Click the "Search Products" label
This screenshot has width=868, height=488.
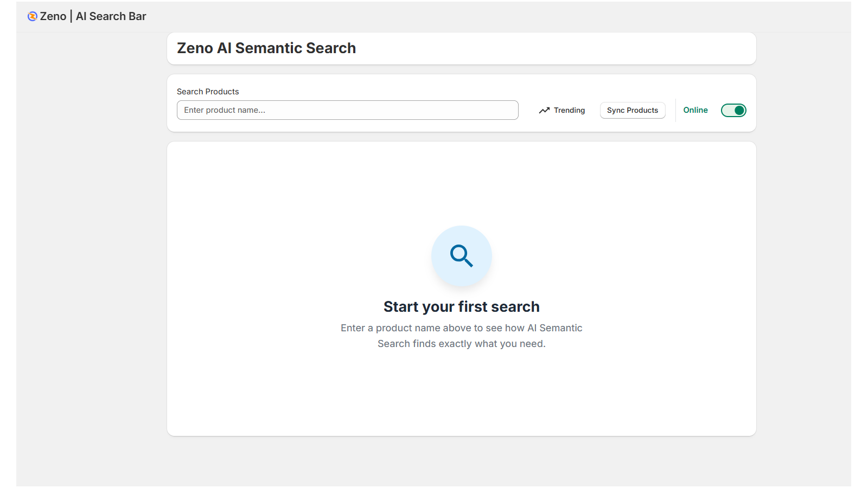[x=208, y=91]
